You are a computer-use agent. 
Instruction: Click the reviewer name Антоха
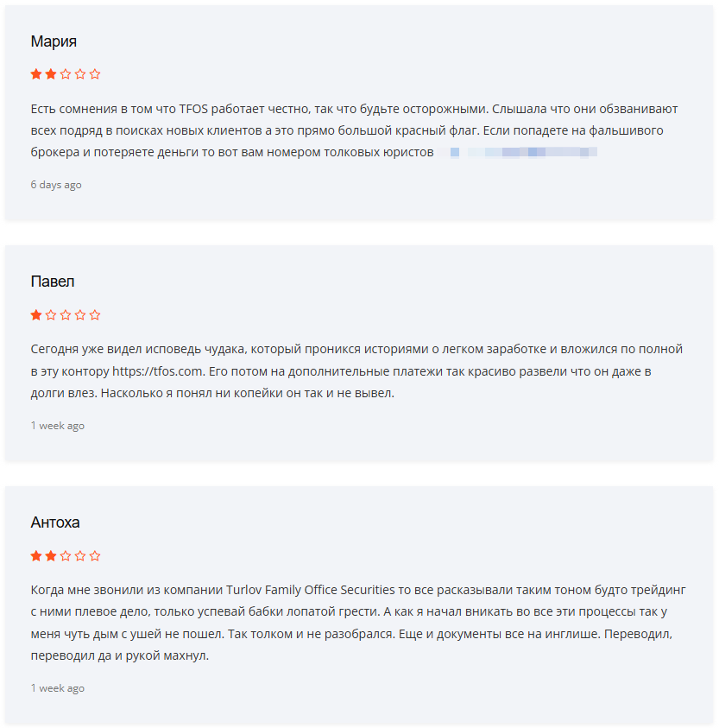coord(55,523)
